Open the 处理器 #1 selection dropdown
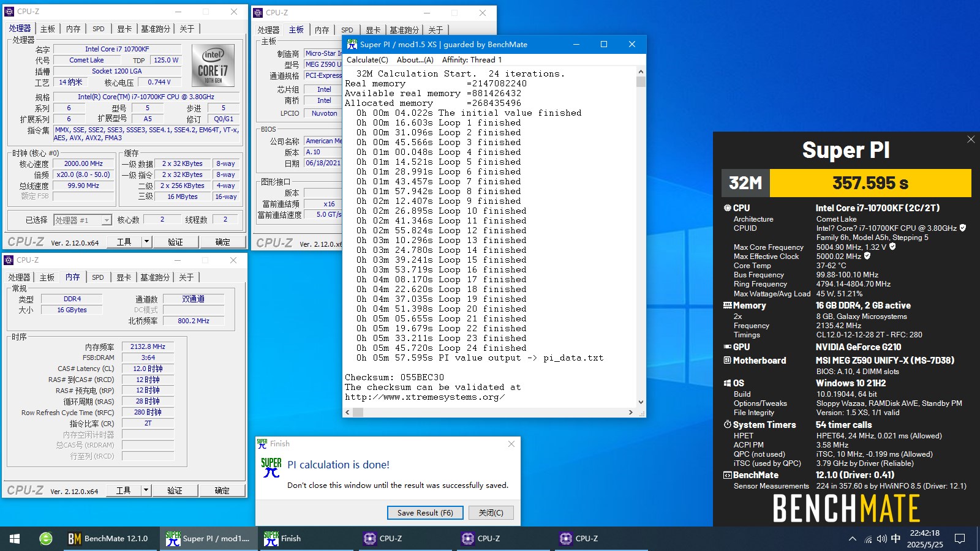The width and height of the screenshot is (980, 551). click(x=82, y=220)
